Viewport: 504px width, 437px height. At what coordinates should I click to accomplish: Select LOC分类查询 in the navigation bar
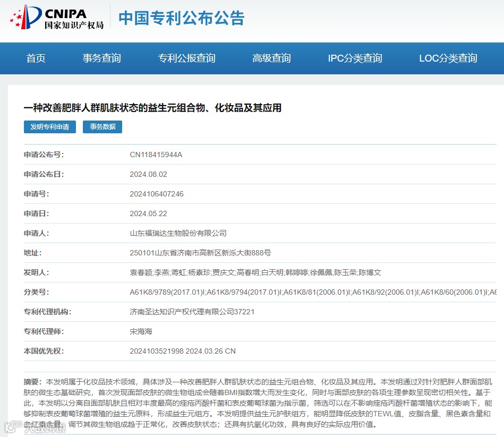pos(448,58)
